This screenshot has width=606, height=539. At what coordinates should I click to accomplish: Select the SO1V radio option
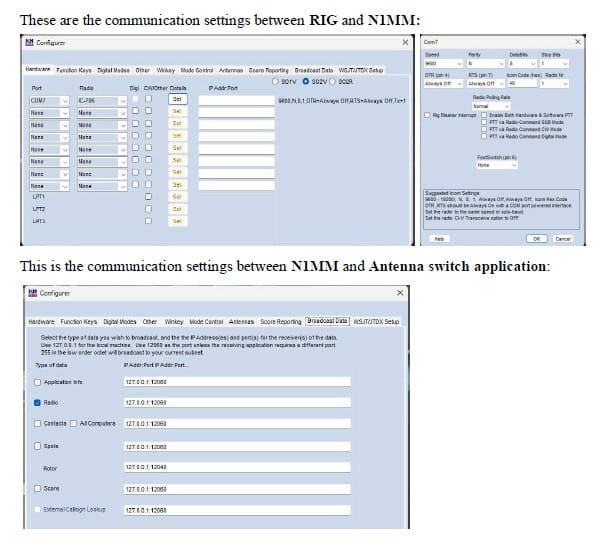(x=275, y=82)
